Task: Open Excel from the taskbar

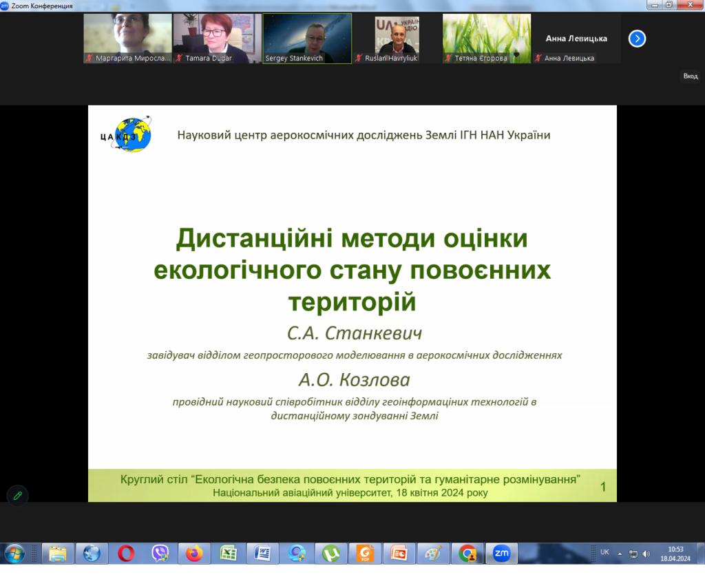Action: click(229, 553)
